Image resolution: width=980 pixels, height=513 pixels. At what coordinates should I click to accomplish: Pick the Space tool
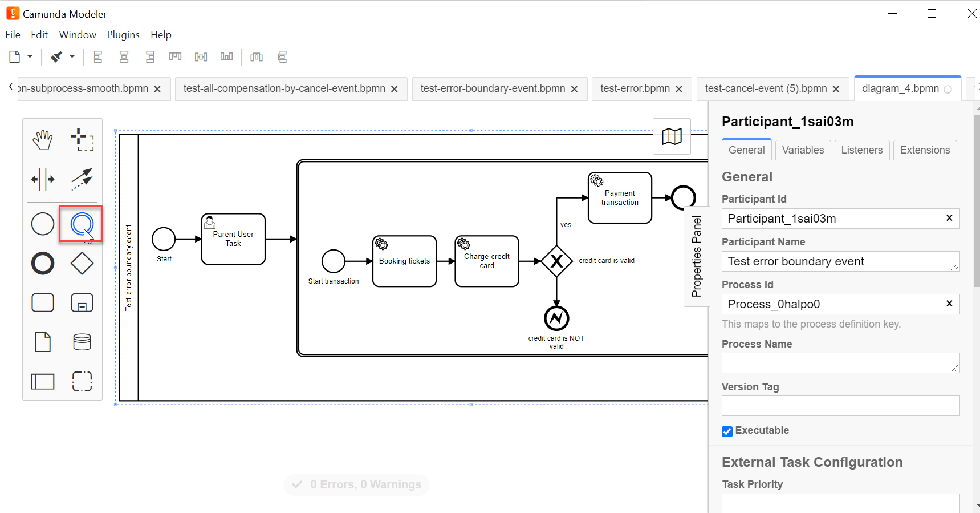click(x=43, y=179)
